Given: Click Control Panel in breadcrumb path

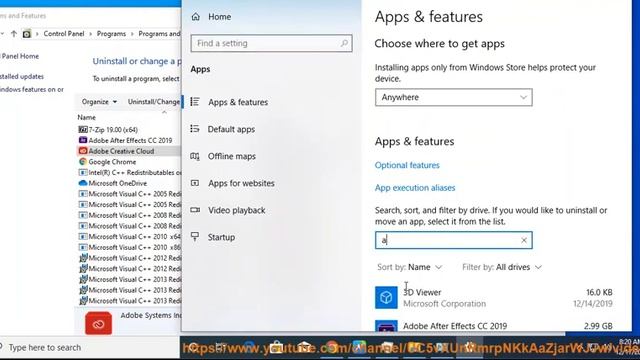Looking at the screenshot, I should (x=64, y=34).
